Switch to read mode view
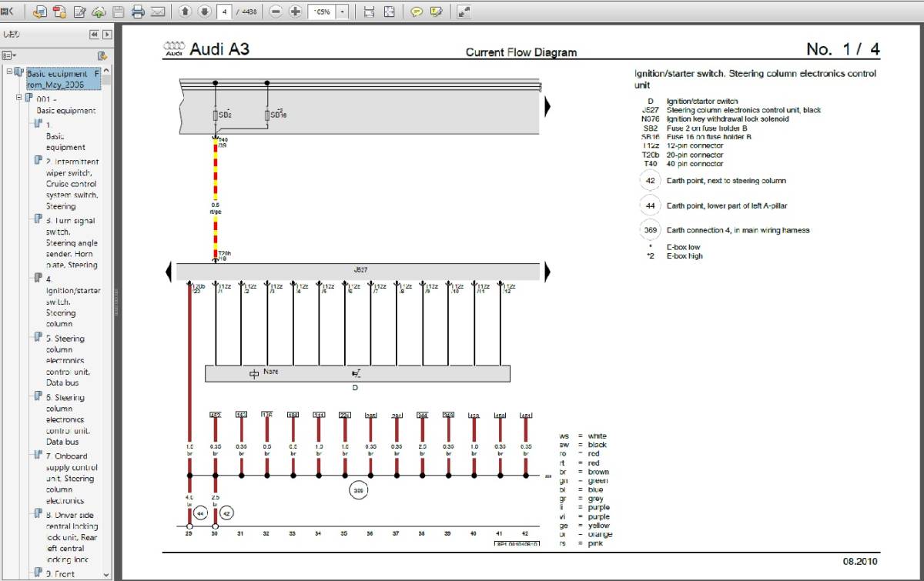 pyautogui.click(x=464, y=12)
